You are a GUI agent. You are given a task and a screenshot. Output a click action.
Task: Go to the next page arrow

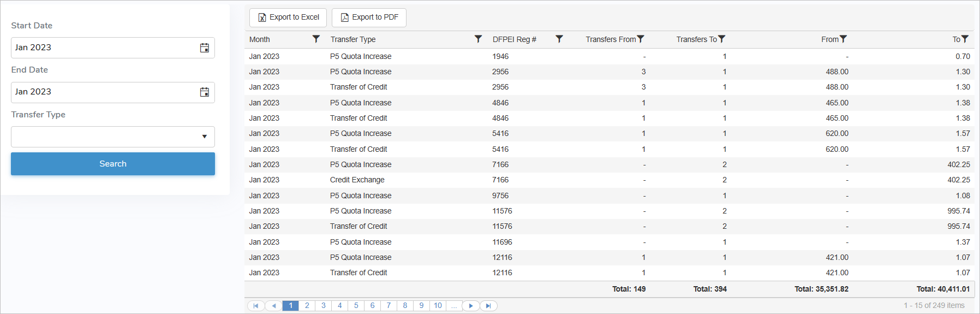[x=471, y=306]
